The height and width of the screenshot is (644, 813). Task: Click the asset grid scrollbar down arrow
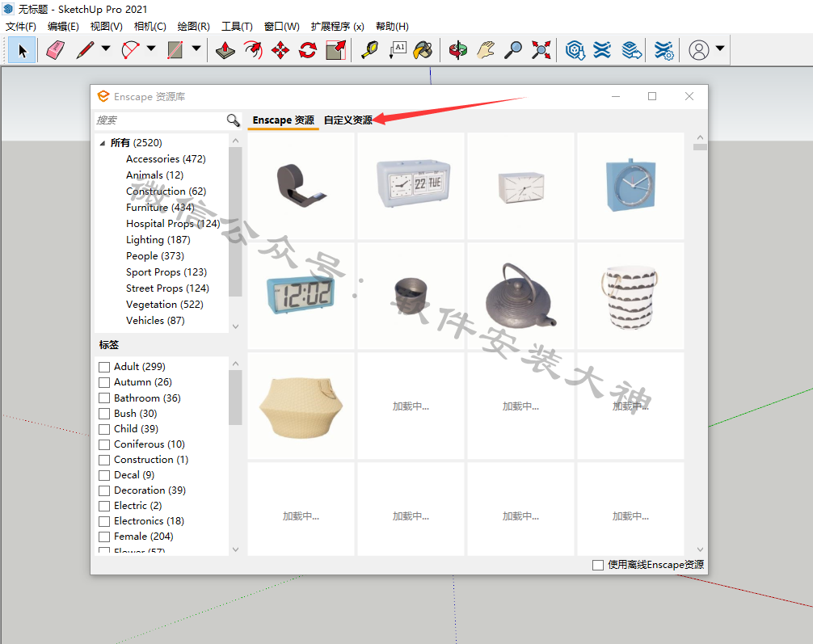click(700, 549)
